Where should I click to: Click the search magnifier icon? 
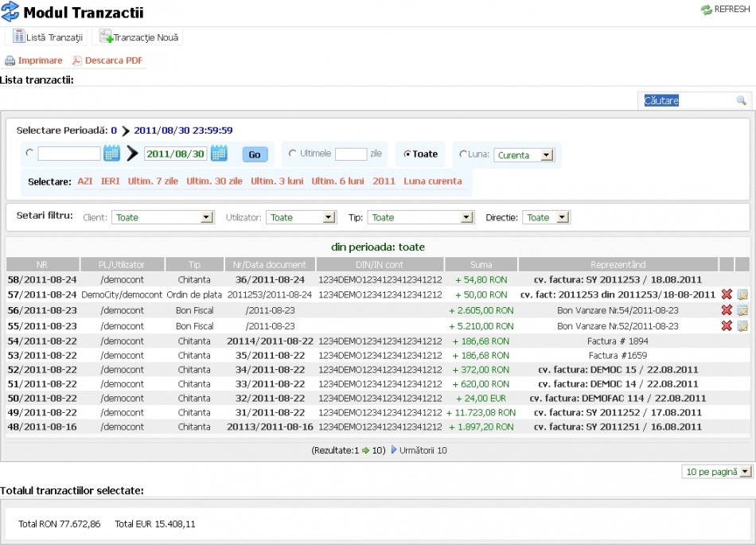tap(741, 100)
